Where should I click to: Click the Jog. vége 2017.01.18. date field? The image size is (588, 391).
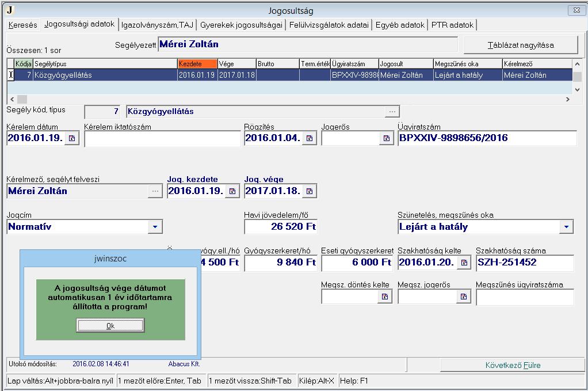[273, 191]
